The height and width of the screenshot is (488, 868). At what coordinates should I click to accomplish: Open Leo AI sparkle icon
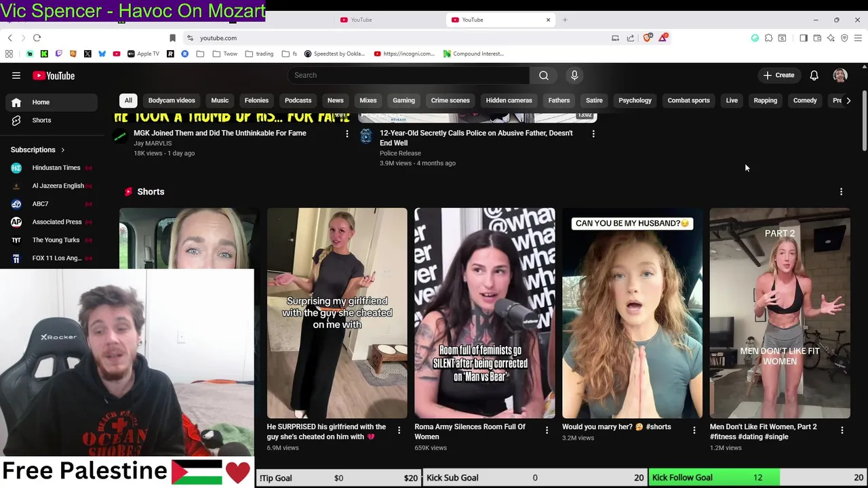831,38
